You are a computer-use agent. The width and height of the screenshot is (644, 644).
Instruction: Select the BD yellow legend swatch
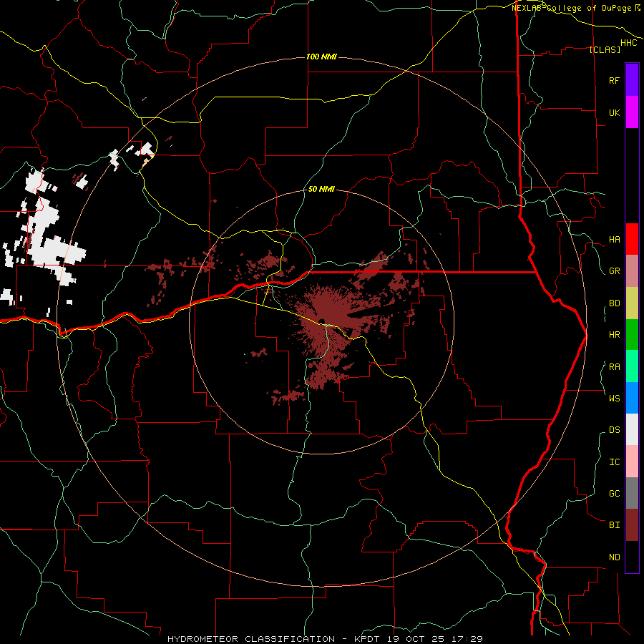click(x=632, y=303)
